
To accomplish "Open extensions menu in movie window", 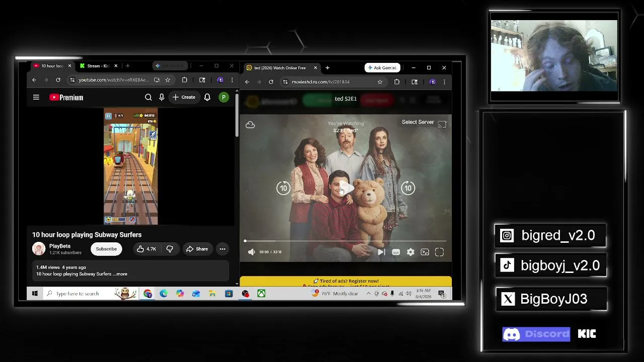I will (397, 82).
